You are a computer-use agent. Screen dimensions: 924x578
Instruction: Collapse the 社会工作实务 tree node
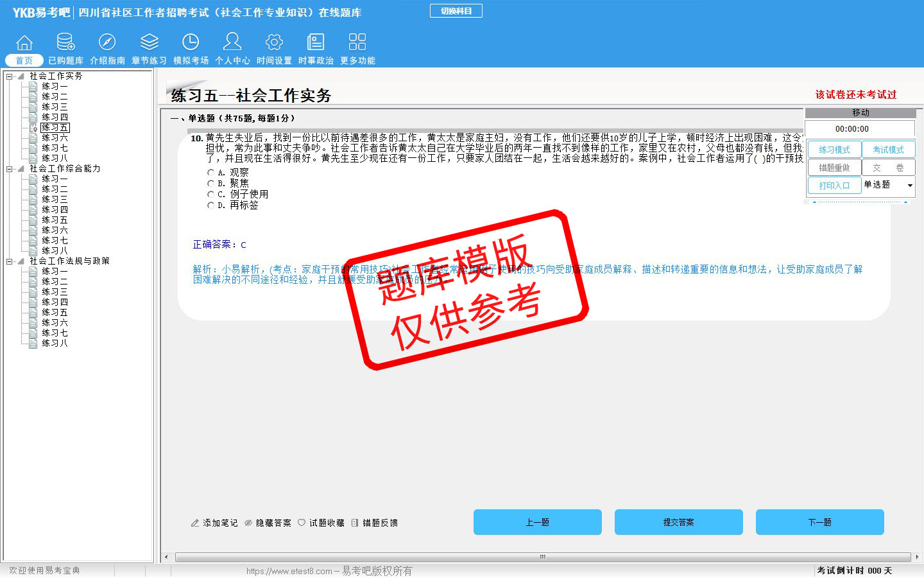[10, 76]
